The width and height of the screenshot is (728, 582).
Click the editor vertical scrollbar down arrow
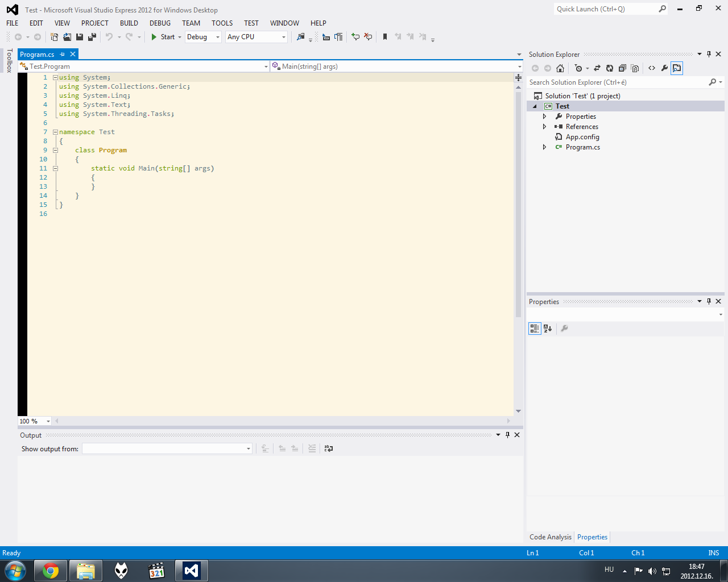(x=518, y=411)
